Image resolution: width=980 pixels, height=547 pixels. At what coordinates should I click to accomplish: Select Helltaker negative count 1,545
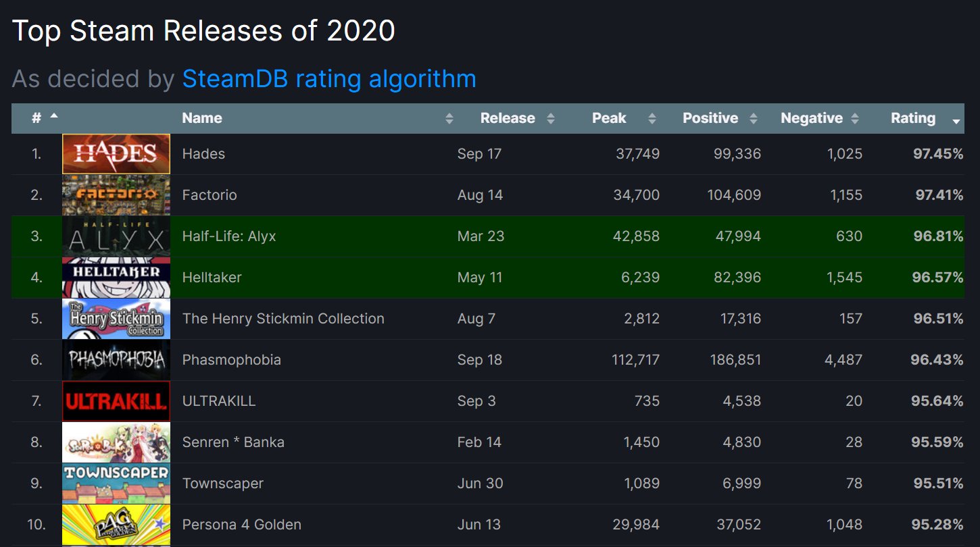pyautogui.click(x=844, y=278)
